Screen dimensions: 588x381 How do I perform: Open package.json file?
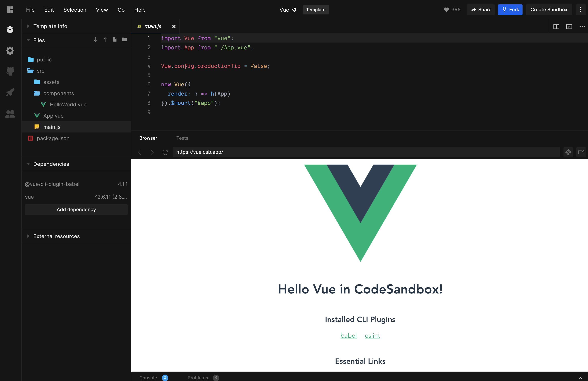click(76, 138)
